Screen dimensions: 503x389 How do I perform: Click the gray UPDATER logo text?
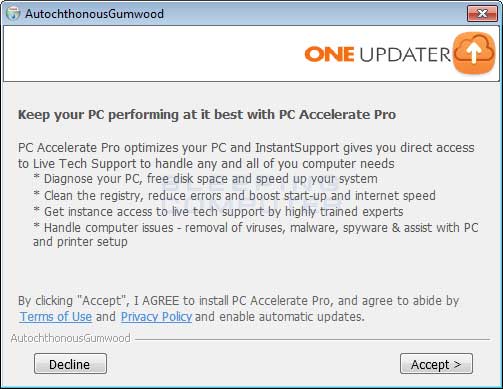(x=405, y=54)
